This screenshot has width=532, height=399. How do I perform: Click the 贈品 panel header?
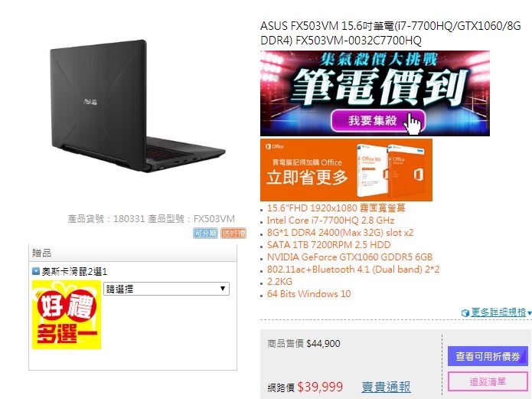click(132, 253)
